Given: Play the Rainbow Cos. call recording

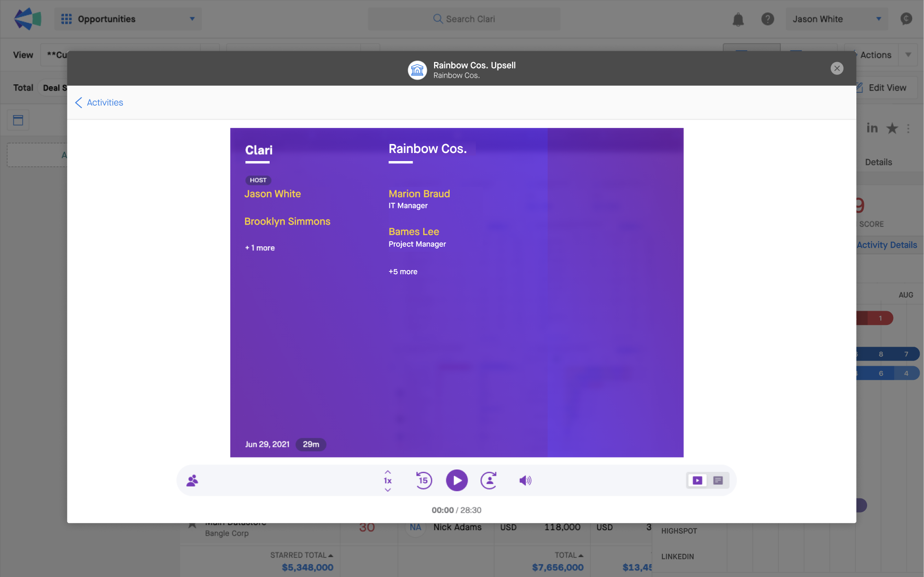Looking at the screenshot, I should pyautogui.click(x=456, y=480).
